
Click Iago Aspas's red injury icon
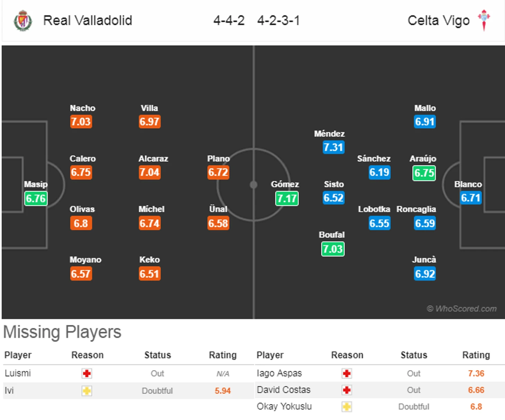click(347, 374)
